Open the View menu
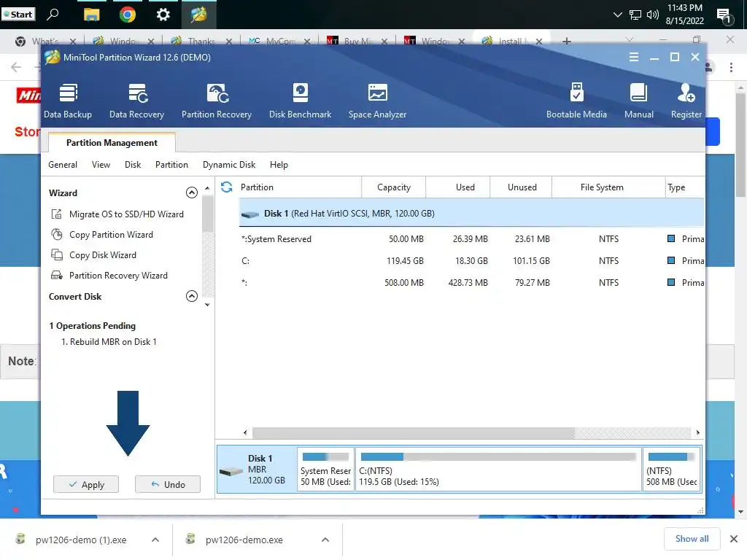 click(x=101, y=165)
